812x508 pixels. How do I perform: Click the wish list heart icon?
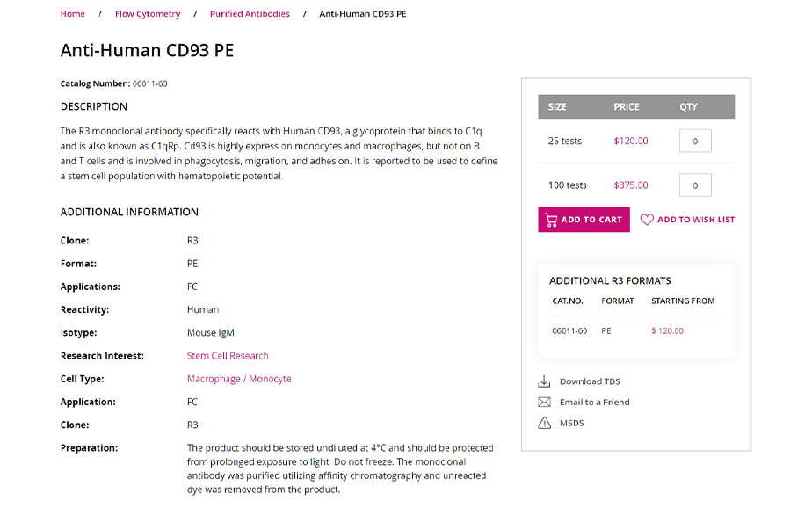[647, 220]
